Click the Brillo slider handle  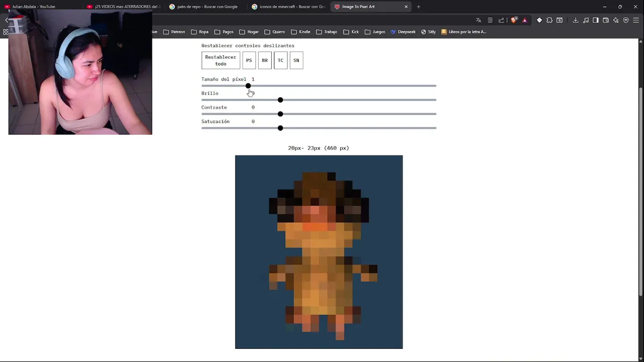click(x=280, y=100)
